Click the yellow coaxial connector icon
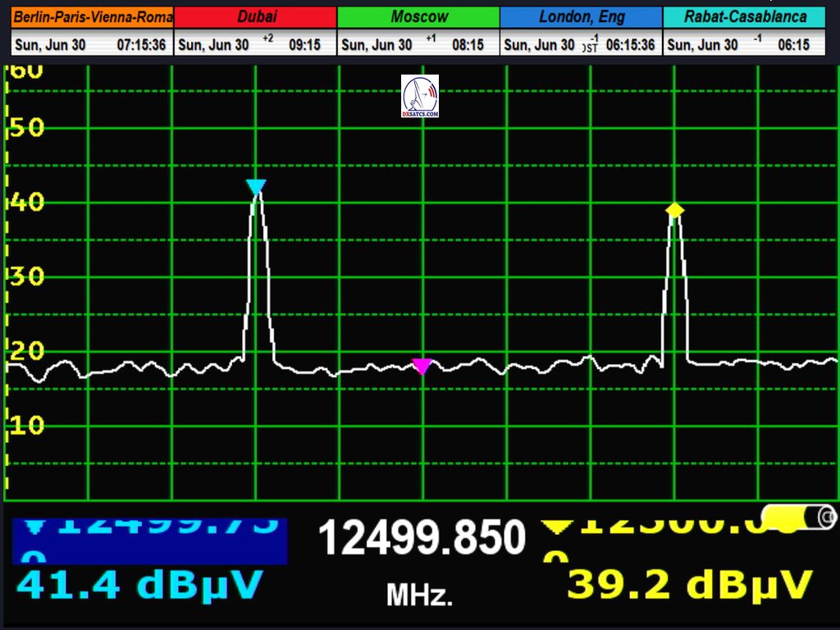This screenshot has height=630, width=840. (x=800, y=517)
